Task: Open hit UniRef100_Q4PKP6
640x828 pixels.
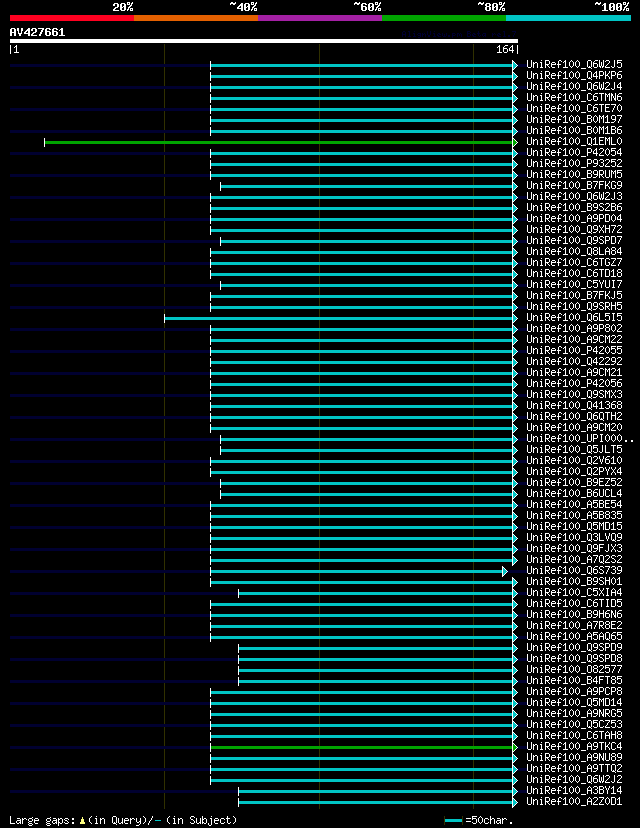Action: (x=574, y=76)
